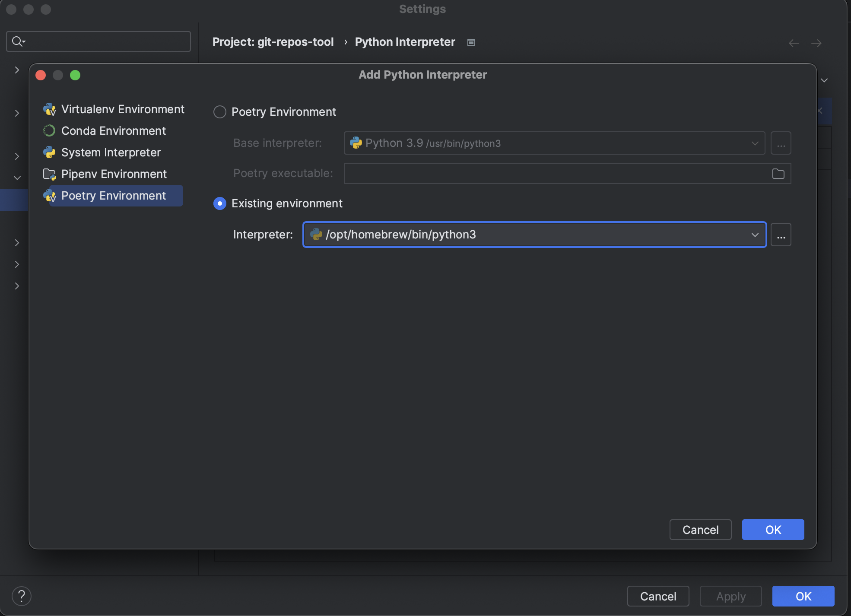Click the back arrow in the Settings header
The image size is (851, 616).
click(794, 43)
